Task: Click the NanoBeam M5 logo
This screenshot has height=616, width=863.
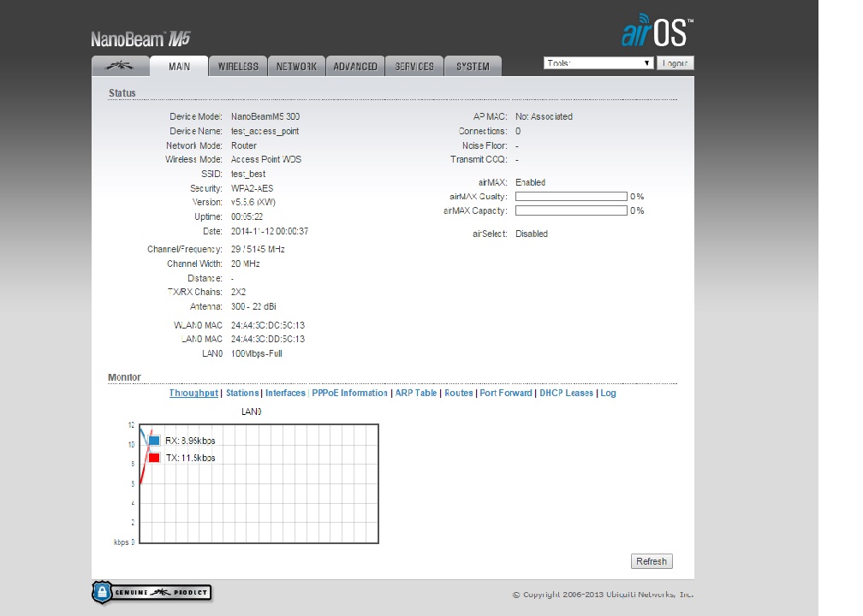Action: coord(140,39)
